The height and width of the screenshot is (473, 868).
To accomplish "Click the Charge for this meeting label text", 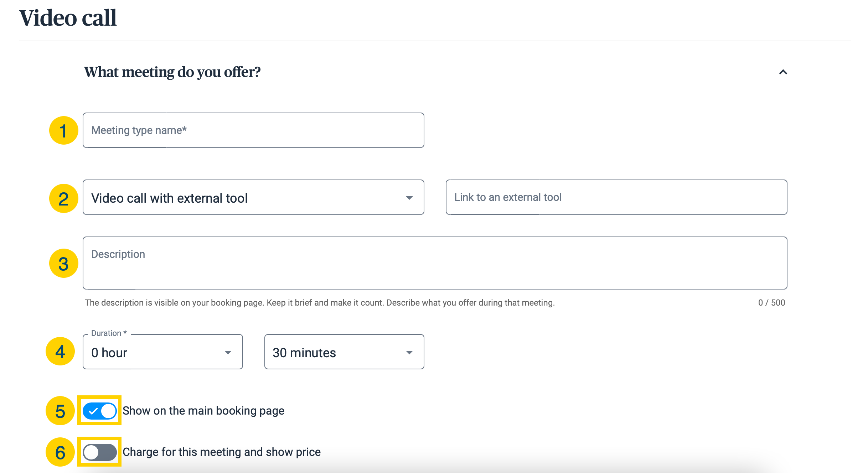I will pos(222,452).
